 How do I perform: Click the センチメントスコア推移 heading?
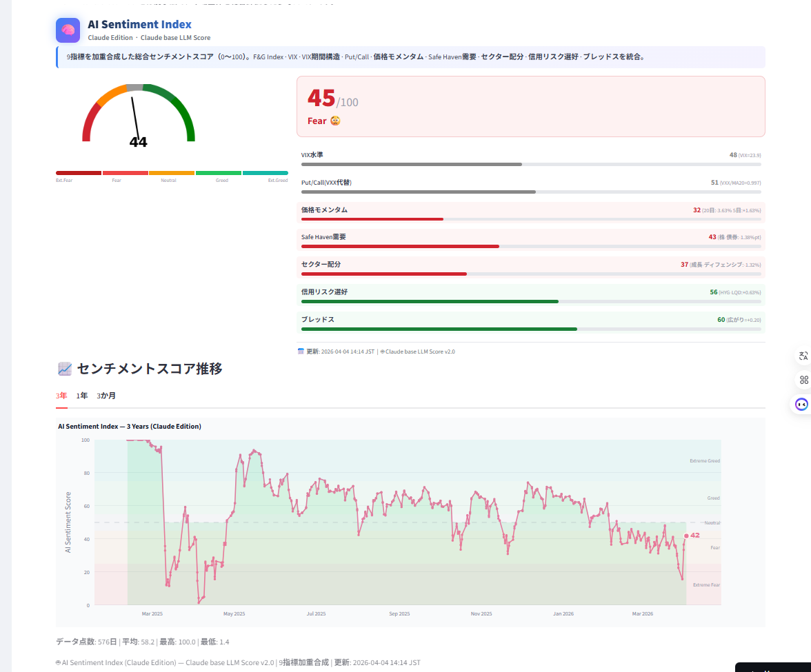(x=150, y=369)
